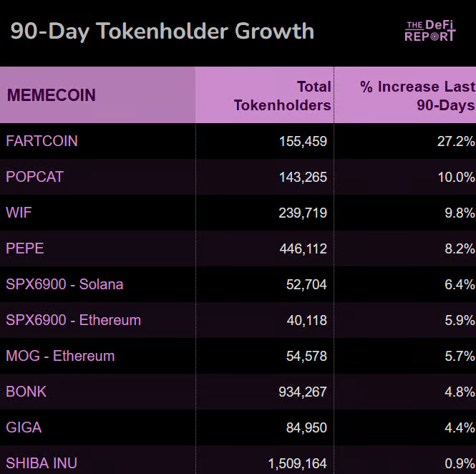Open the GIGA row label
Viewport: 476px width, 474px height.
click(24, 427)
